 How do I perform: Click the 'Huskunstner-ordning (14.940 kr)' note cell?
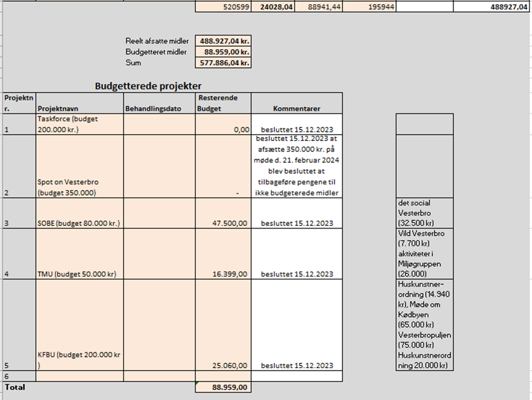pos(424,325)
